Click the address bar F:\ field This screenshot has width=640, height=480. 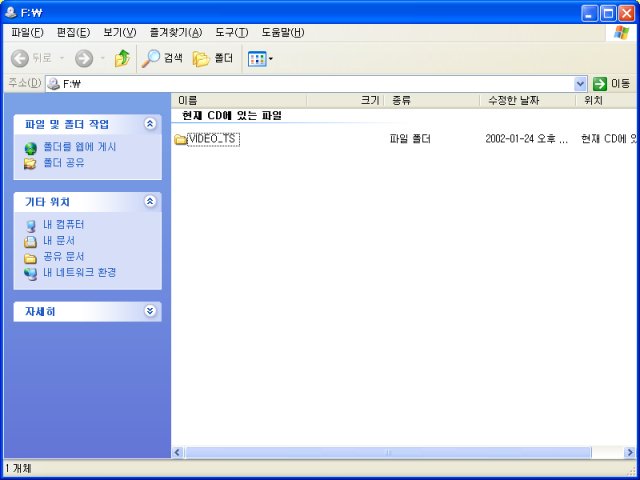(x=310, y=84)
